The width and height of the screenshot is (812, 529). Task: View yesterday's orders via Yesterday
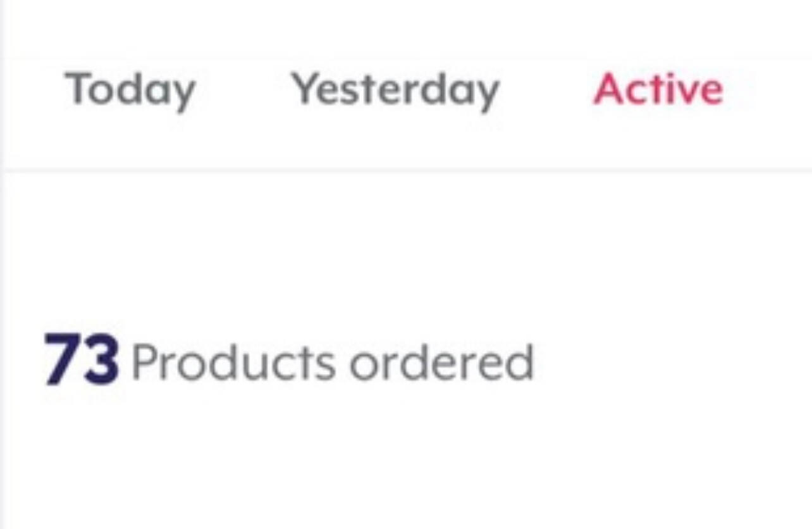395,90
